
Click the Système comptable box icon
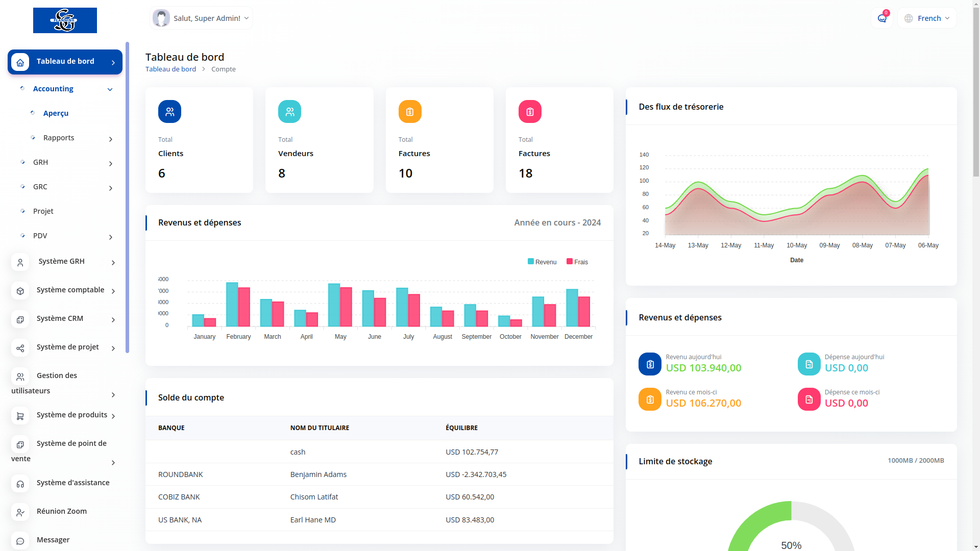point(20,291)
